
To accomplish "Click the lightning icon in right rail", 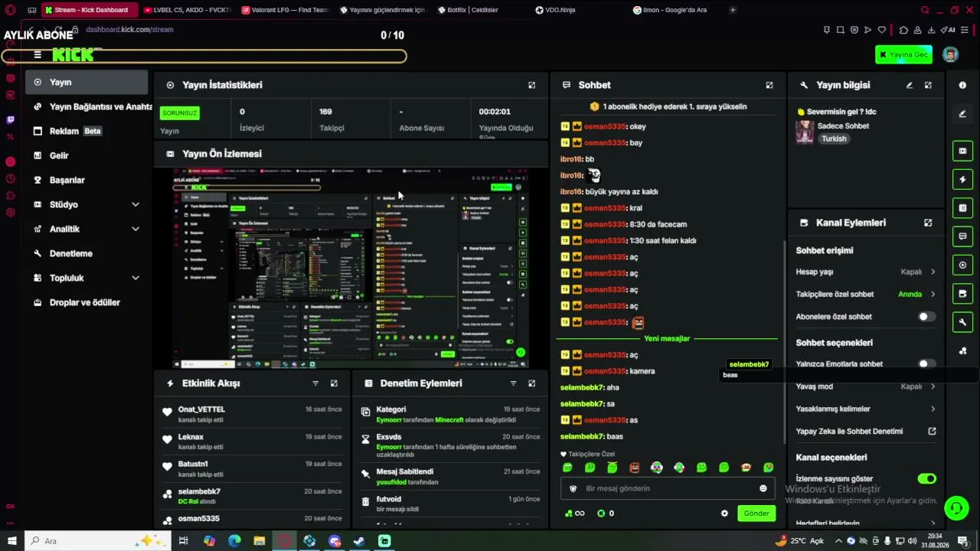I will coord(962,180).
